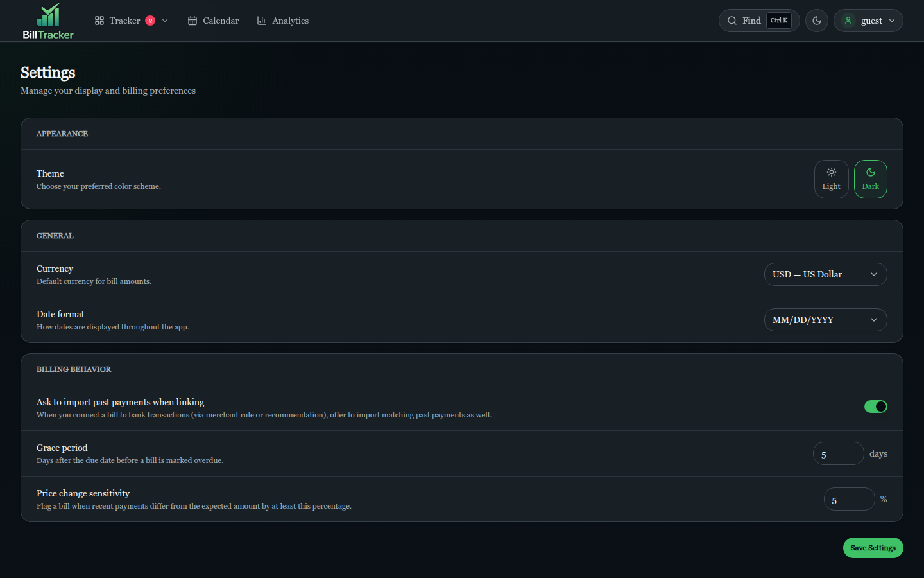Click the Date format setting label
Screen dimensions: 924x578
pos(60,314)
